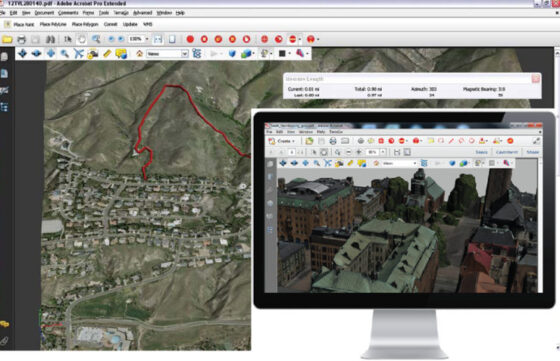Select the 3D Rotate tool in main 3D toolbar
Screen dimensions: 560x361
(x=22, y=54)
